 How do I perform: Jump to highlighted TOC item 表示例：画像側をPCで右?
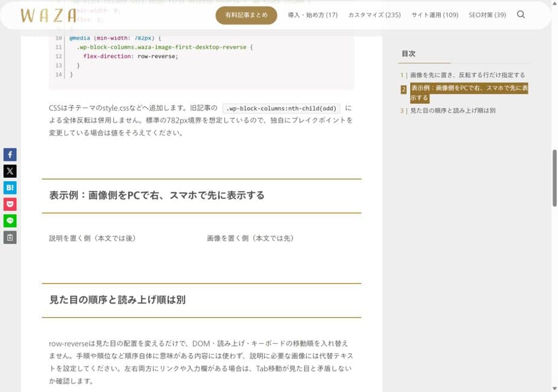click(469, 92)
